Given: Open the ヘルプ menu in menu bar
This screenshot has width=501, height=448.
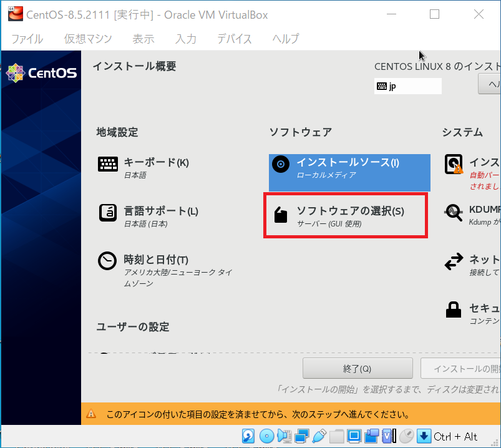Looking at the screenshot, I should pyautogui.click(x=286, y=39).
